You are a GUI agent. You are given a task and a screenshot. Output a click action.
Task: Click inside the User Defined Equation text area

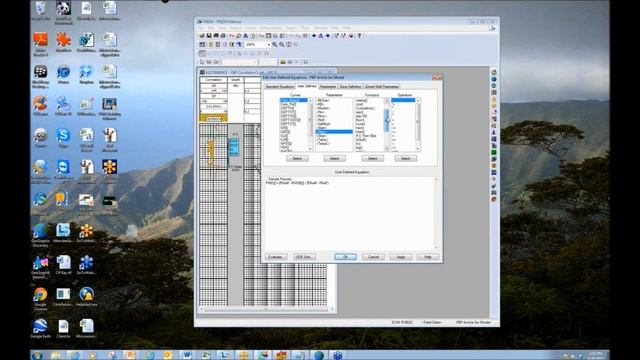pyautogui.click(x=349, y=213)
